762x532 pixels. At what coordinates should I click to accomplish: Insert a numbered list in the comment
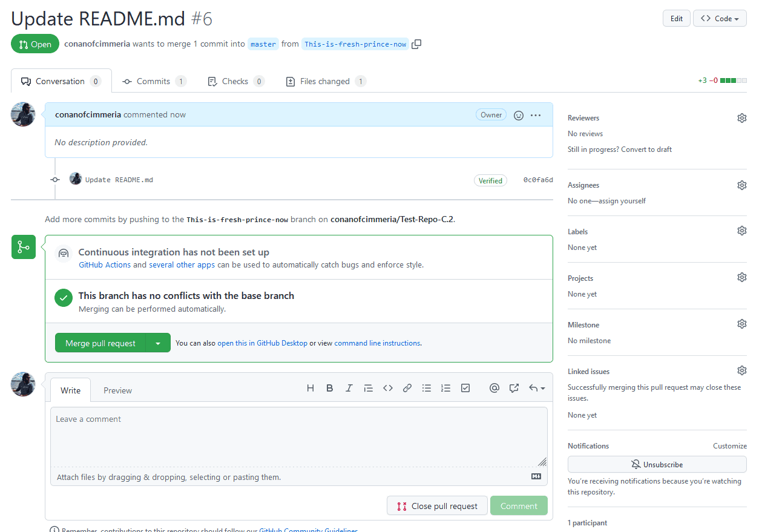446,388
